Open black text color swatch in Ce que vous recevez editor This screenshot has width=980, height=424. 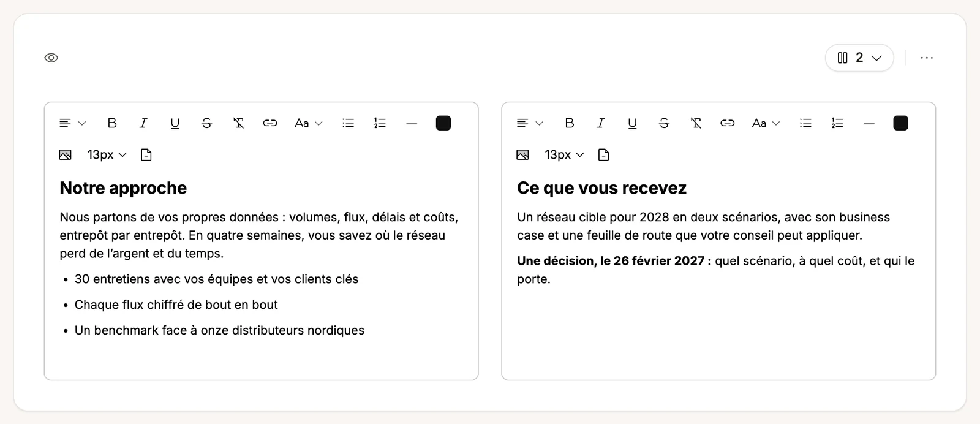[x=901, y=123]
